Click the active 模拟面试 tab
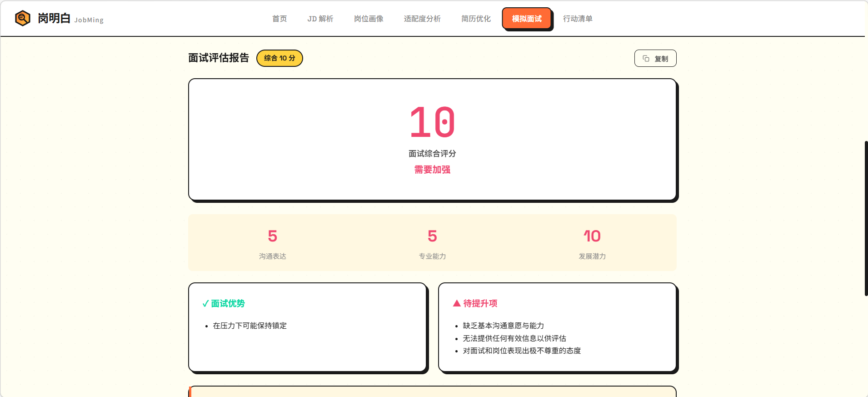Viewport: 868px width, 397px height. coord(527,19)
